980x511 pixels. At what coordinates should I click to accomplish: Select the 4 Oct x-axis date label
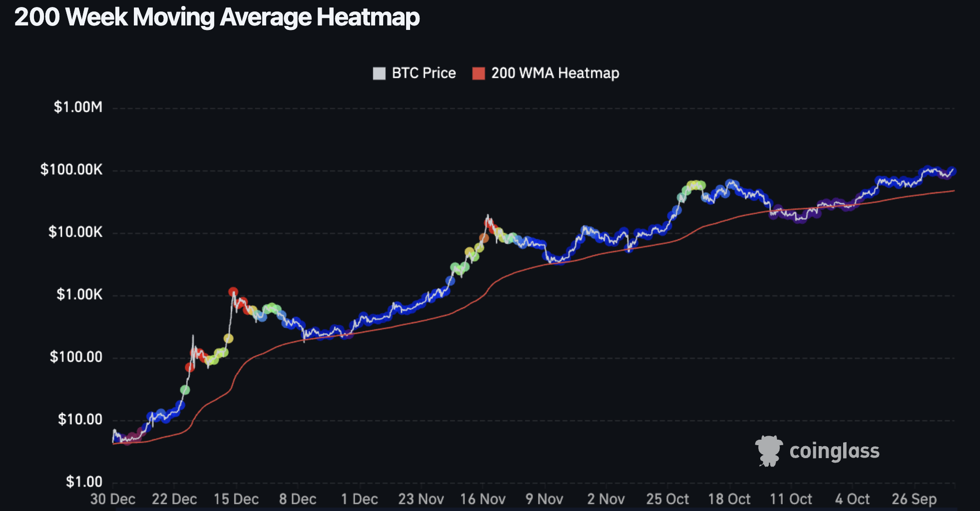[852, 499]
